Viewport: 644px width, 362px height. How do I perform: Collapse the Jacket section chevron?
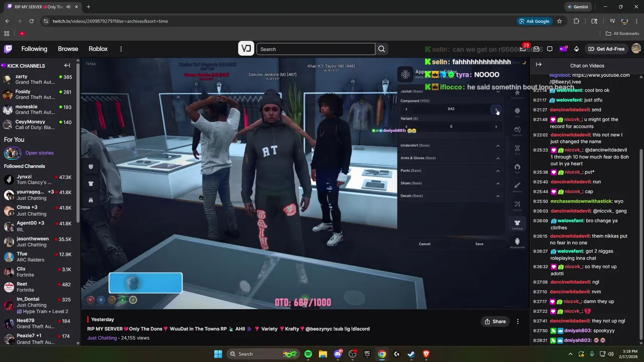[x=498, y=91]
